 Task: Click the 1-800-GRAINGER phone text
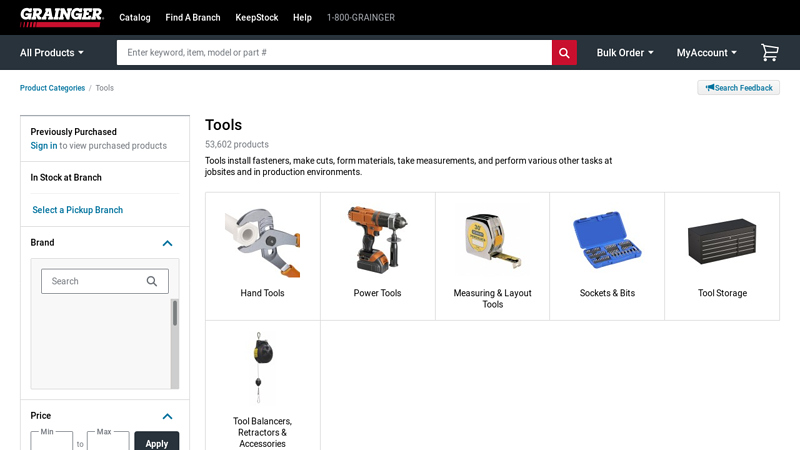(361, 17)
